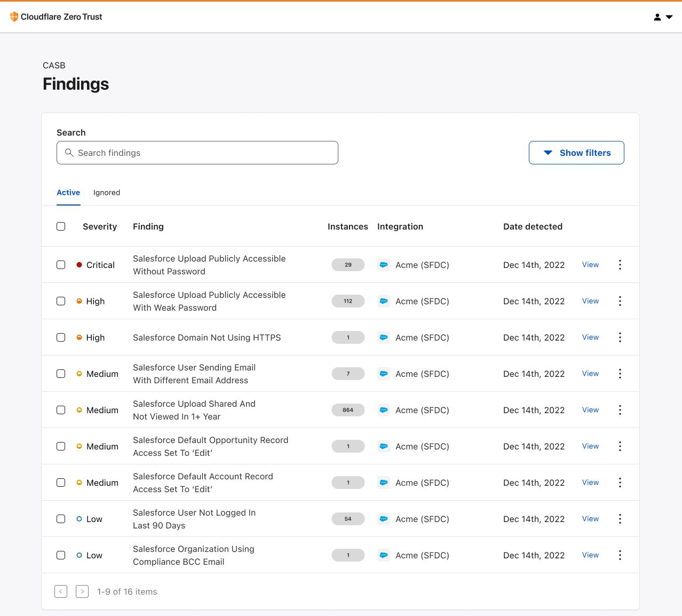The height and width of the screenshot is (616, 682).
Task: Expand the Show filters dropdown
Action: point(576,153)
